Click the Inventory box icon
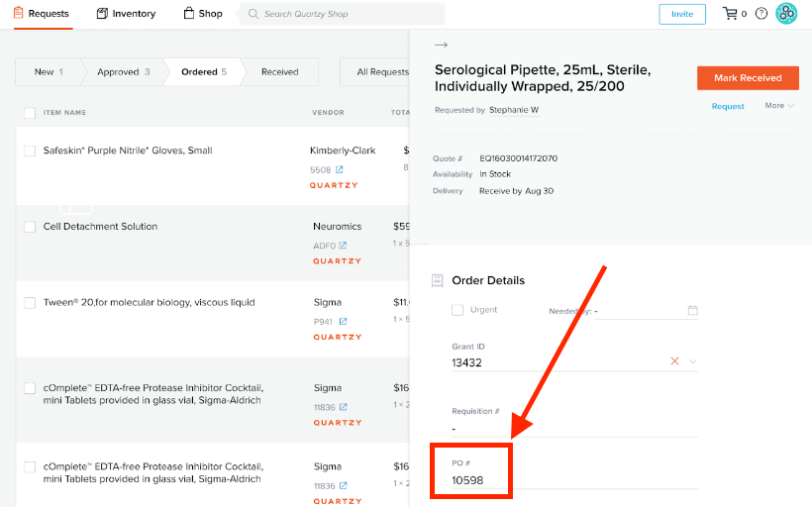The image size is (812, 507). point(102,14)
